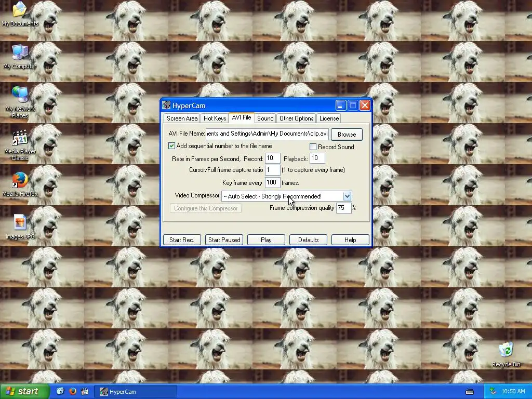Open Help in HyperCam
Viewport: 532px width, 399px height.
[350, 240]
